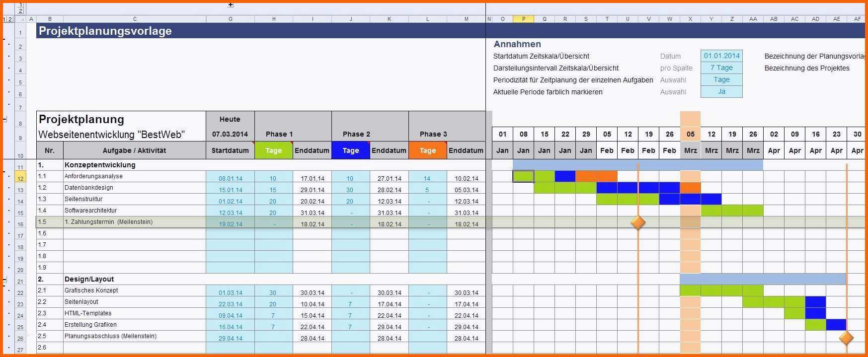Select the 'Phase 3' header
868x357 pixels.
(433, 134)
